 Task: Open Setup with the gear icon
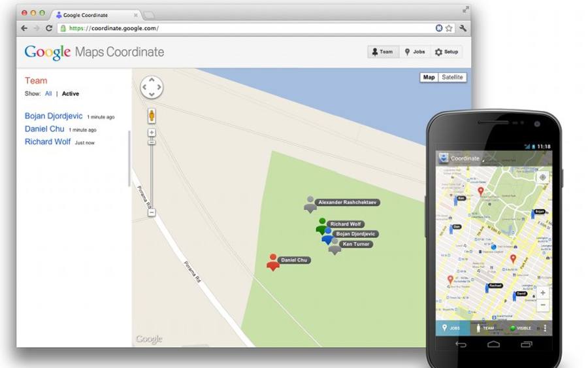click(x=446, y=52)
